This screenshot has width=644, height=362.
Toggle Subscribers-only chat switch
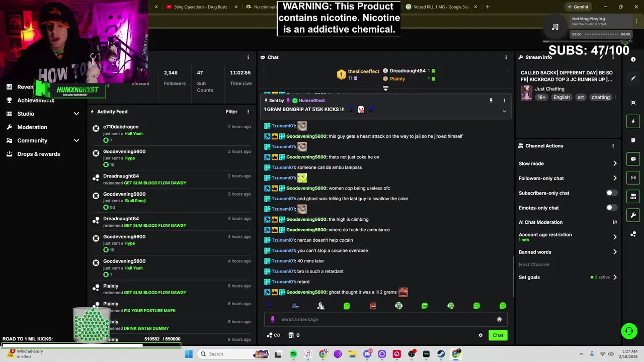pos(611,193)
